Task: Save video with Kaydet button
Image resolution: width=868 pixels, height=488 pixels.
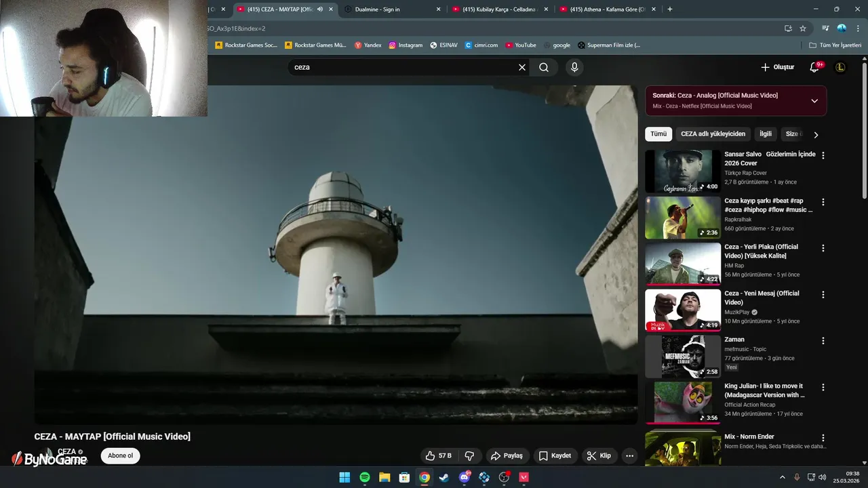Action: tap(555, 455)
